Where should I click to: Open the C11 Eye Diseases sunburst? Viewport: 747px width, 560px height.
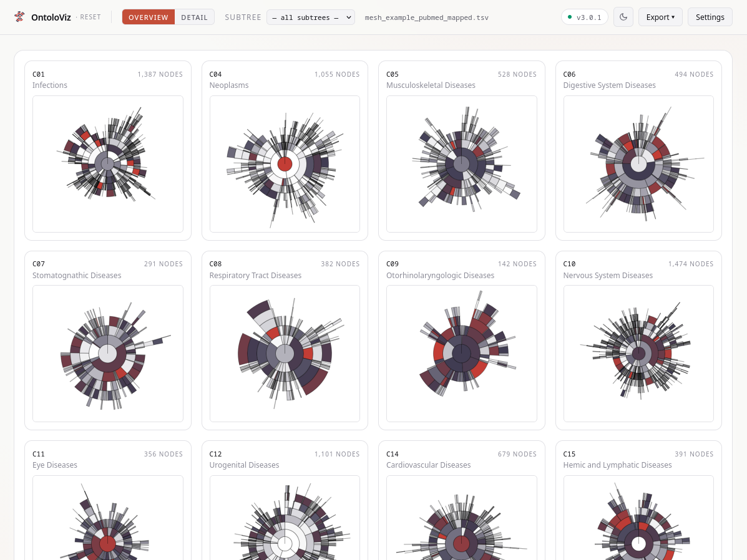click(x=108, y=518)
